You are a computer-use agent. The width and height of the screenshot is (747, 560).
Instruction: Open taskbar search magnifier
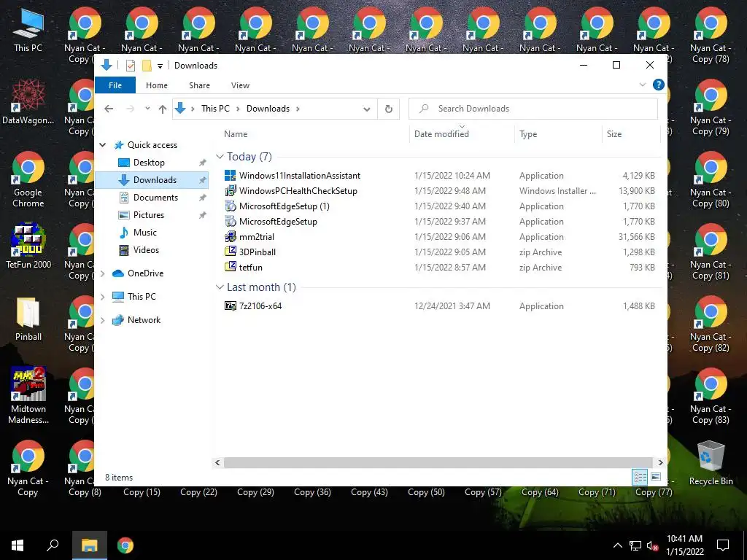(x=53, y=545)
